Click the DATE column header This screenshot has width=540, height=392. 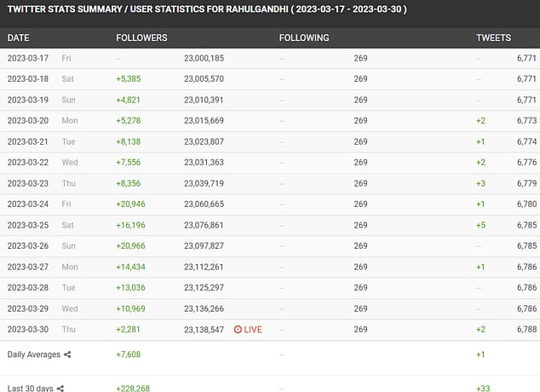coord(18,37)
